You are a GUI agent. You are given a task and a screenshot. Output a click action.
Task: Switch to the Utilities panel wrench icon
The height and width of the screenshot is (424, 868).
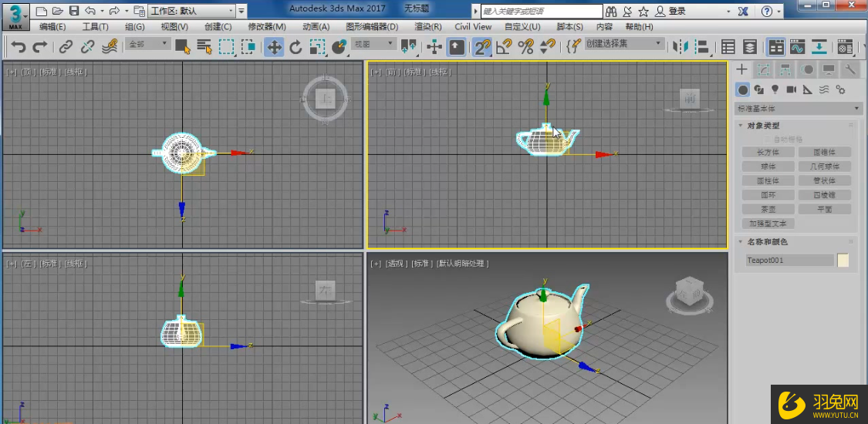click(850, 69)
